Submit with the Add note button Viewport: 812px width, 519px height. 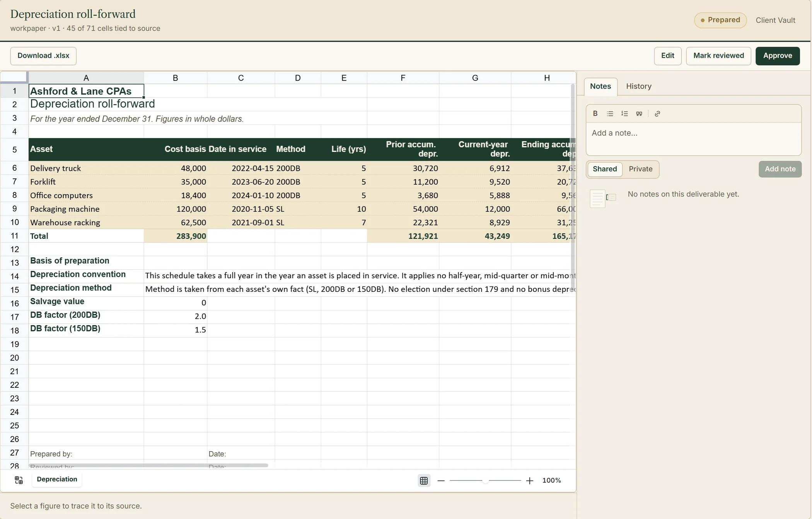tap(780, 169)
